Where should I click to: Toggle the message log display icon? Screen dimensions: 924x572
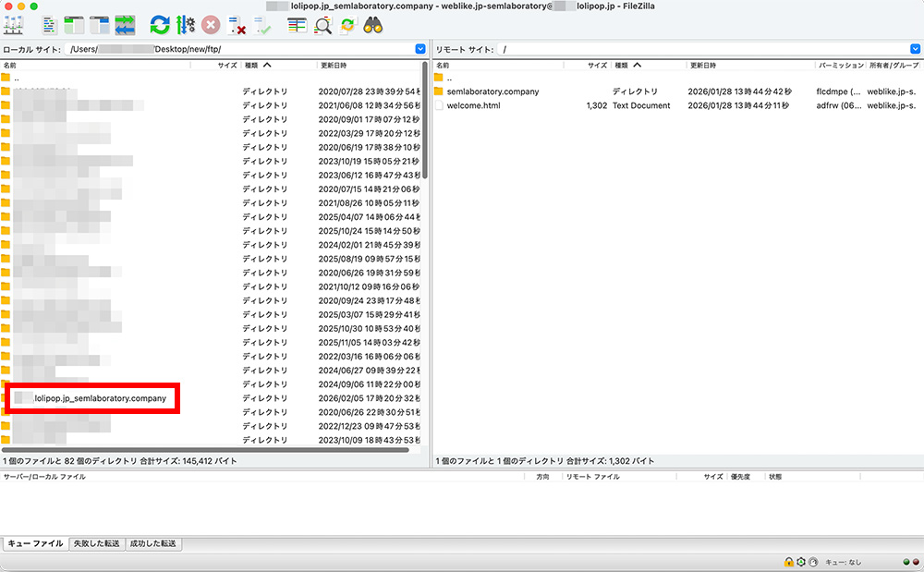click(x=50, y=25)
